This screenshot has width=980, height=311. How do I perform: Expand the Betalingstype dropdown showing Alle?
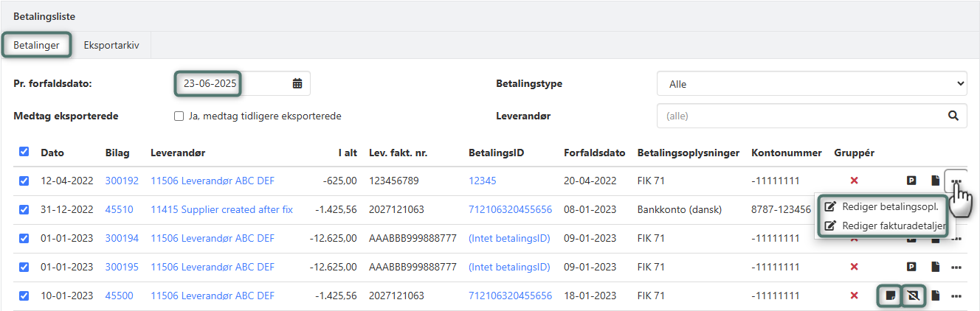tap(811, 84)
